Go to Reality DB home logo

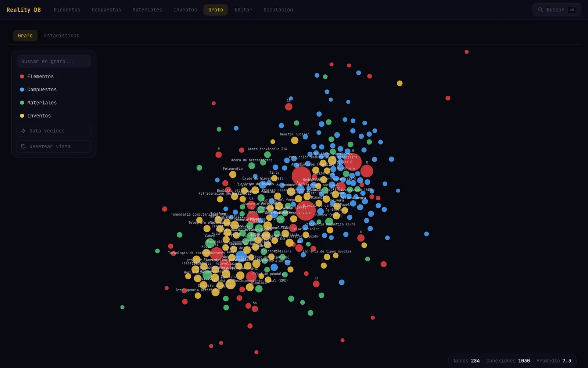click(24, 10)
